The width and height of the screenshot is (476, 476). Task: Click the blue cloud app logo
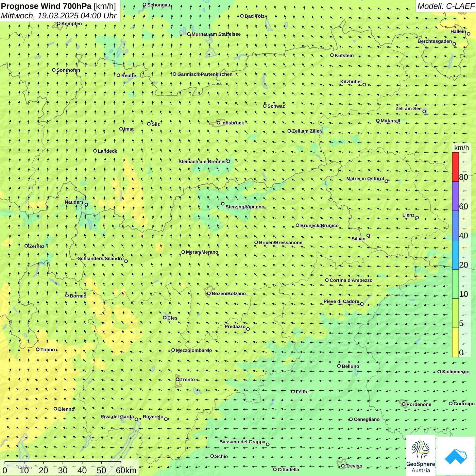456,456
